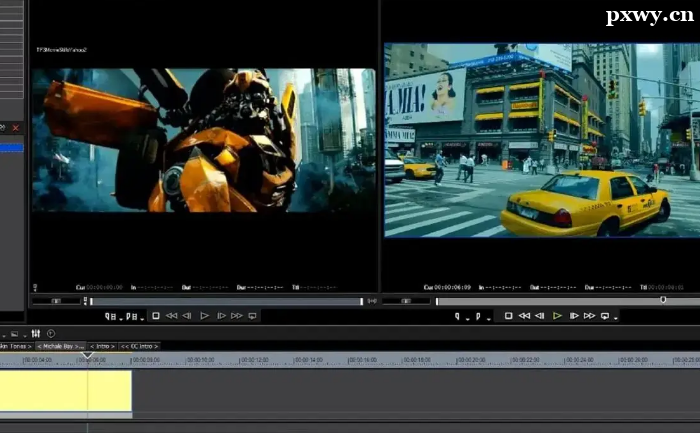Open audio mixer icon in timeline toolbar
The width and height of the screenshot is (700, 433).
tap(36, 333)
